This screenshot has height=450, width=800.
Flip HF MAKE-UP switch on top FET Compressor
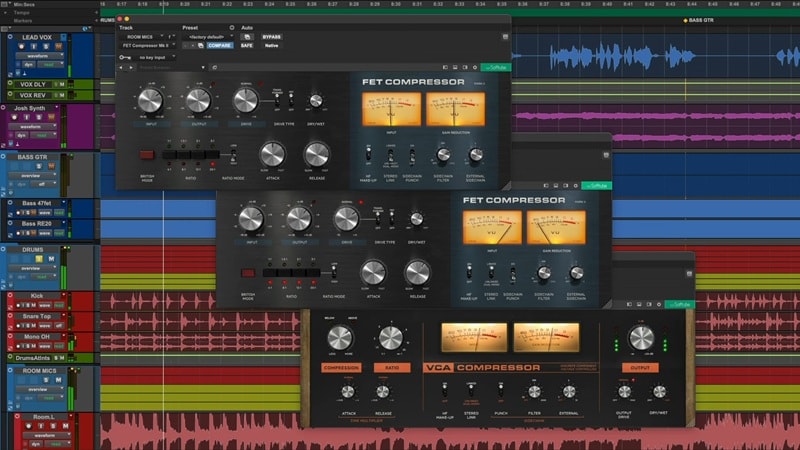(368, 153)
